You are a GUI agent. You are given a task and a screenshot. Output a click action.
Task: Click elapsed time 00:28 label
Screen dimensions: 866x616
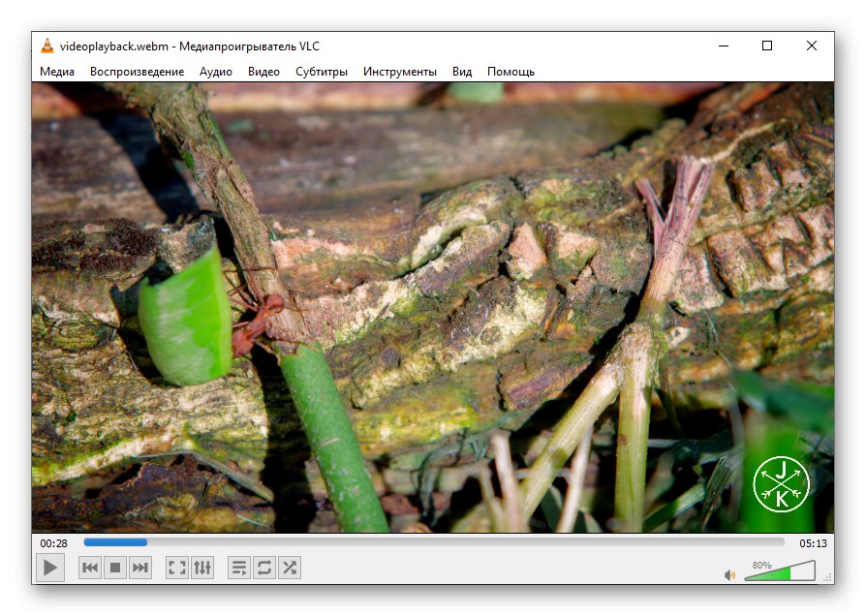coord(53,543)
